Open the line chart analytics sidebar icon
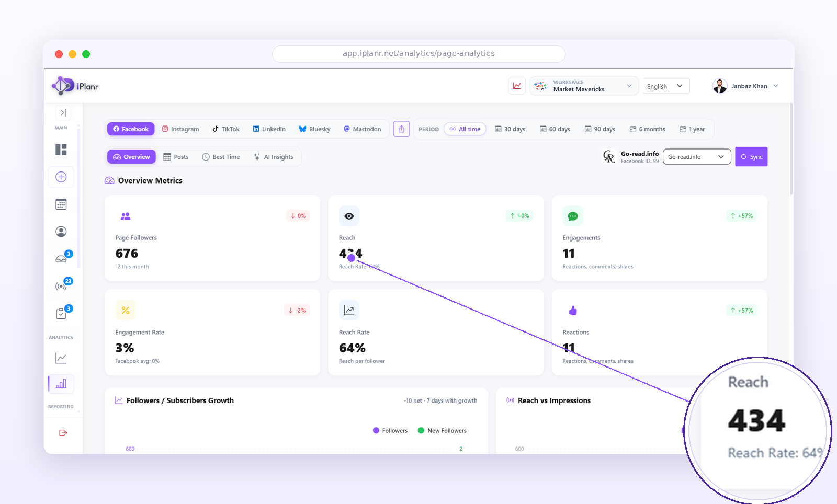This screenshot has height=504, width=837. click(61, 358)
